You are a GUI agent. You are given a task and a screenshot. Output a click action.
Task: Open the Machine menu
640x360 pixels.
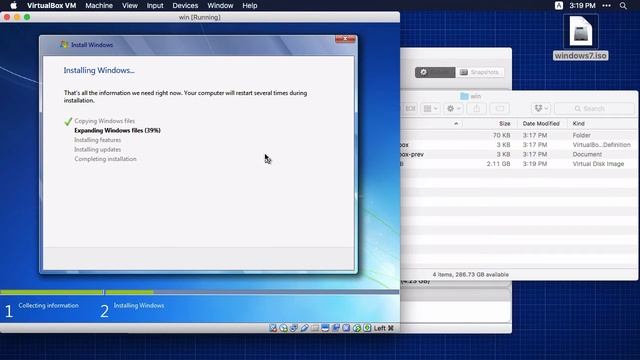click(99, 6)
